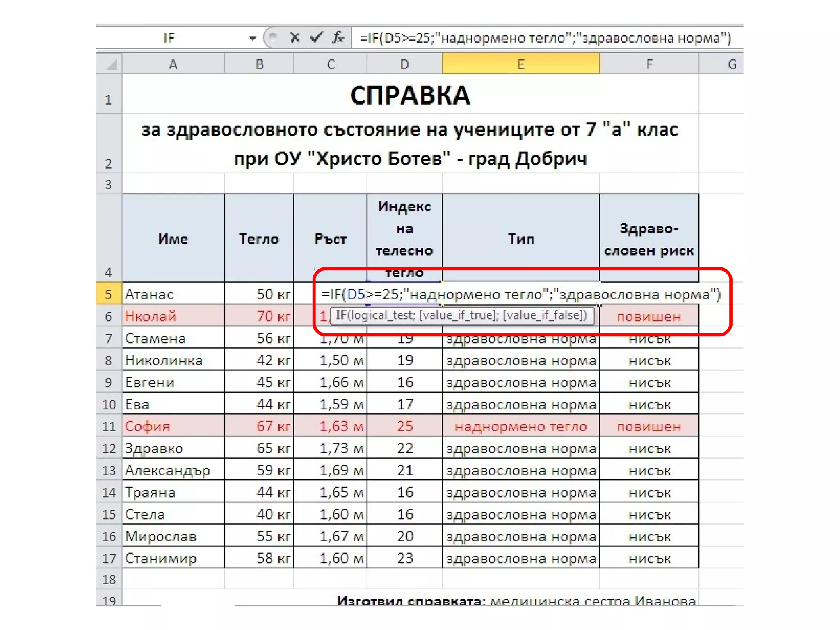The height and width of the screenshot is (630, 840).
Task: Select column D header
Action: tap(404, 64)
